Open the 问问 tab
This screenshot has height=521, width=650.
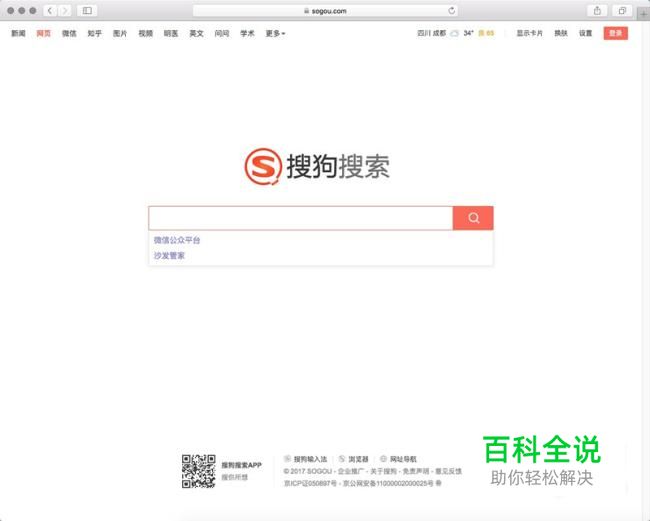(x=222, y=33)
